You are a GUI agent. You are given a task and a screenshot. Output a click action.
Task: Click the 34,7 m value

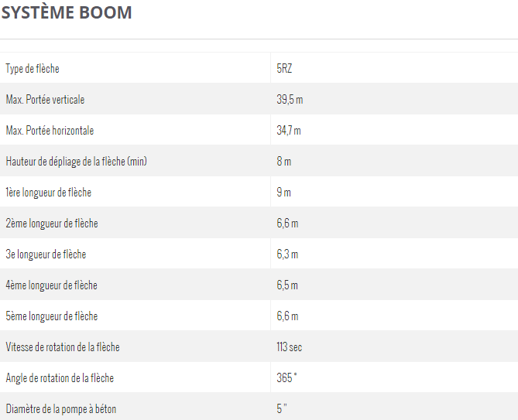point(289,131)
